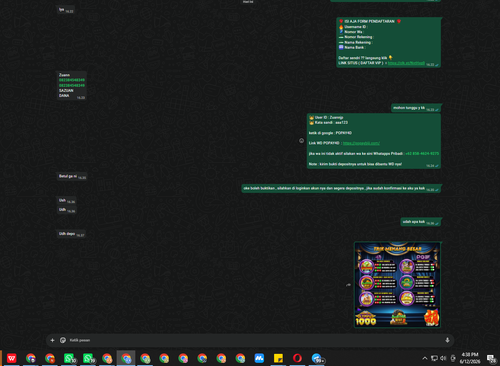Open WPS Office from taskbar

[x=12, y=358]
